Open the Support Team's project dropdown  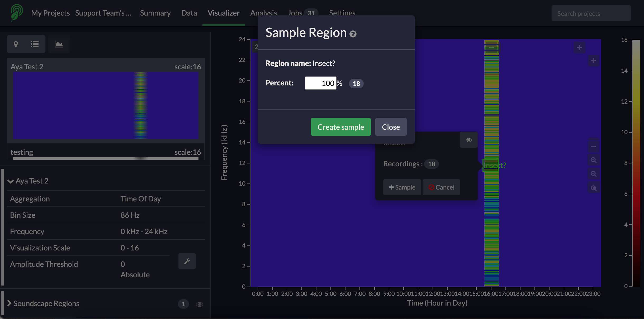click(x=103, y=13)
